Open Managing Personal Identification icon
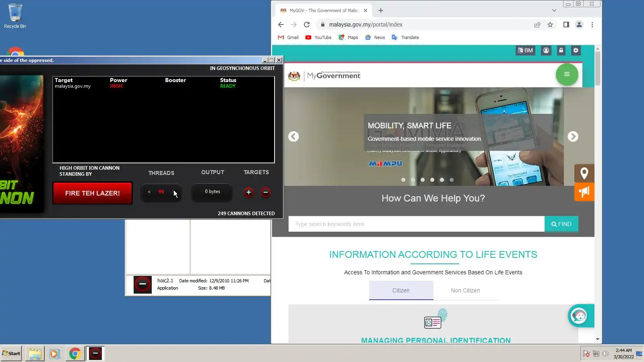644x362 pixels. coord(436,319)
